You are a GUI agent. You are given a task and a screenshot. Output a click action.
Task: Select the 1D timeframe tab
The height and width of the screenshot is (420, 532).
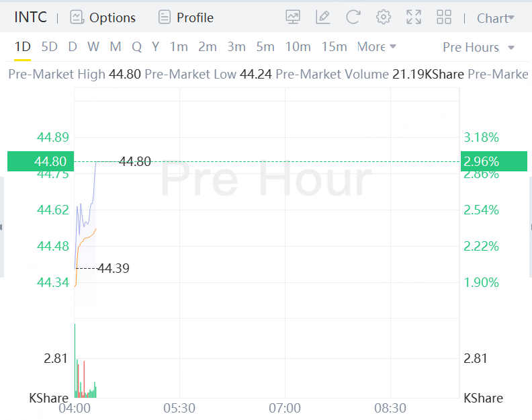coord(23,47)
